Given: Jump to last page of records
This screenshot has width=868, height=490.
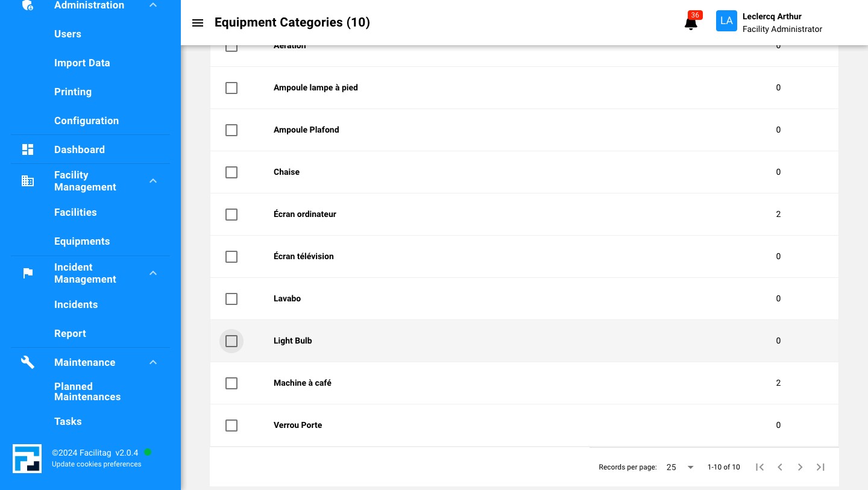Looking at the screenshot, I should (x=820, y=467).
